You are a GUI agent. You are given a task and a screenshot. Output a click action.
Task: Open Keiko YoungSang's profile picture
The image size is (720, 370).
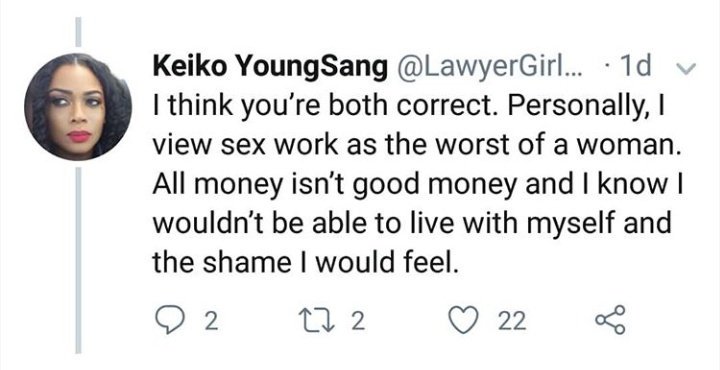78,107
